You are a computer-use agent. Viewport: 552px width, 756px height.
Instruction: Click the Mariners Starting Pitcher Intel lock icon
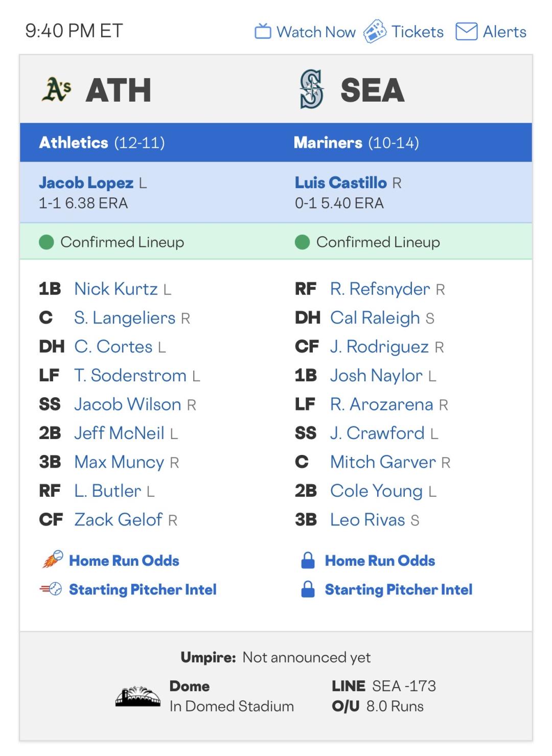308,589
